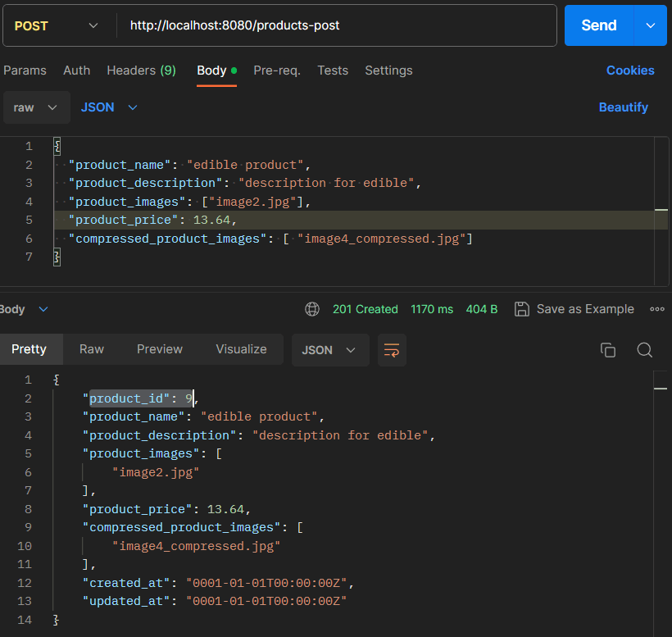Viewport: 672px width, 637px height.
Task: Click the request URL input field
Action: 337,25
